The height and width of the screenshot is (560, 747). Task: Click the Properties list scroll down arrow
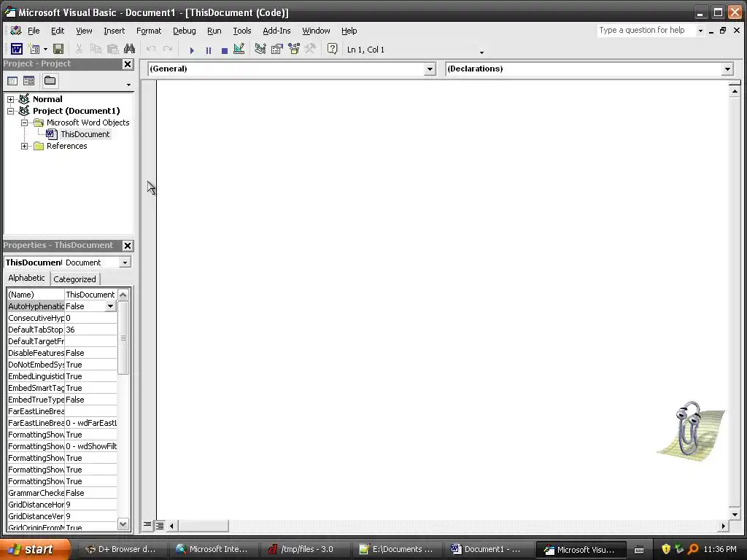[123, 524]
